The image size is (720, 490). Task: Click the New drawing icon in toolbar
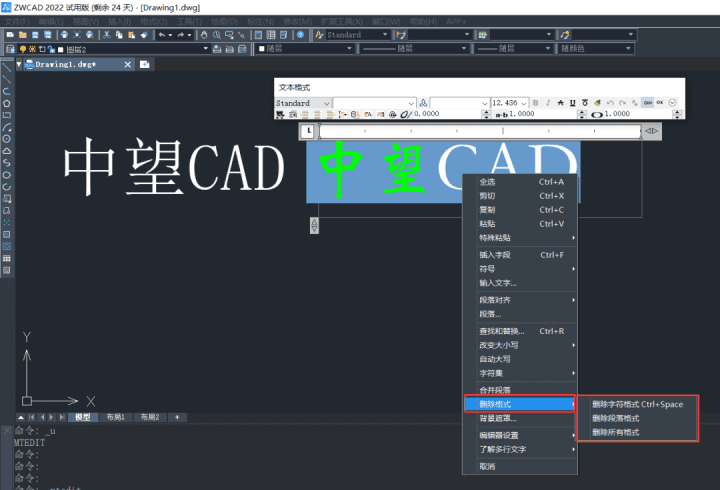click(10, 35)
